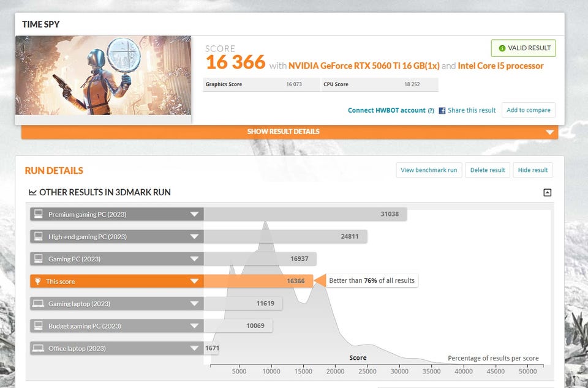The height and width of the screenshot is (388, 588).
Task: Click Add to compare button
Action: click(x=529, y=110)
